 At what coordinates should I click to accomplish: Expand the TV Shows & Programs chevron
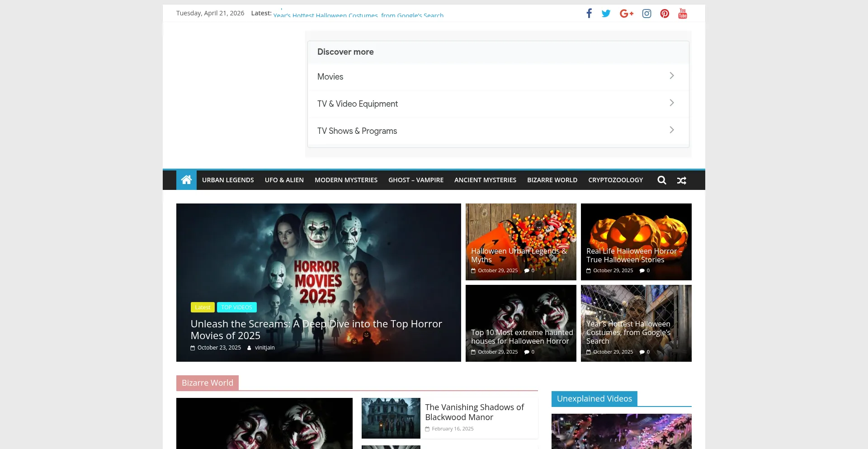672,130
